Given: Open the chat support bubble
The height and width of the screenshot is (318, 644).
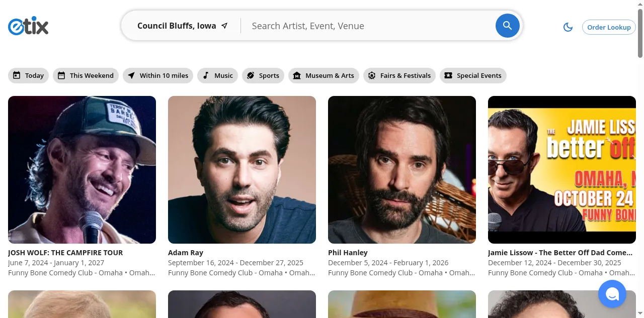Looking at the screenshot, I should pyautogui.click(x=612, y=294).
